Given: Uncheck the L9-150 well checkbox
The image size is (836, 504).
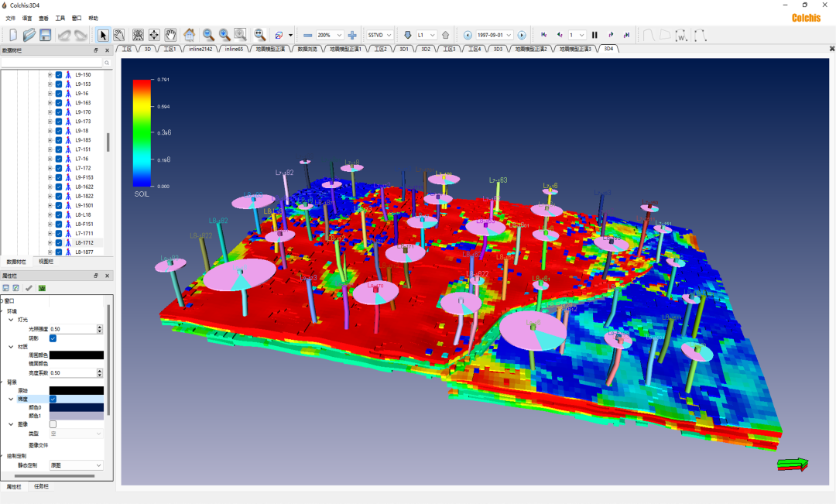Looking at the screenshot, I should pos(59,75).
